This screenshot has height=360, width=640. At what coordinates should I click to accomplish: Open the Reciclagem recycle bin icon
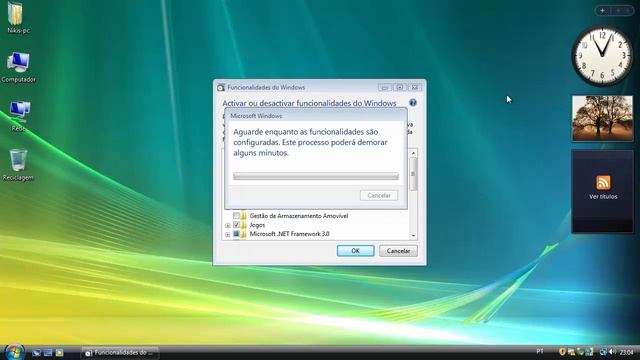pyautogui.click(x=18, y=164)
